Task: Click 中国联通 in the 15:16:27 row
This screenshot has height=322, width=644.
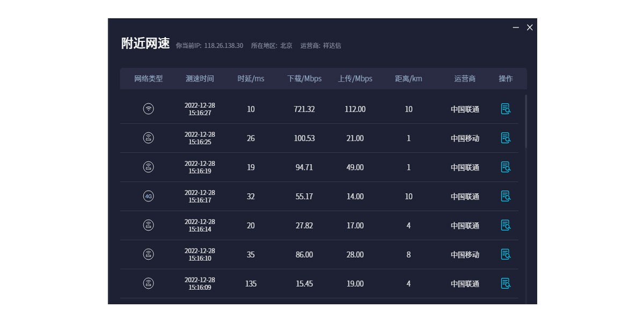Action: [x=465, y=109]
